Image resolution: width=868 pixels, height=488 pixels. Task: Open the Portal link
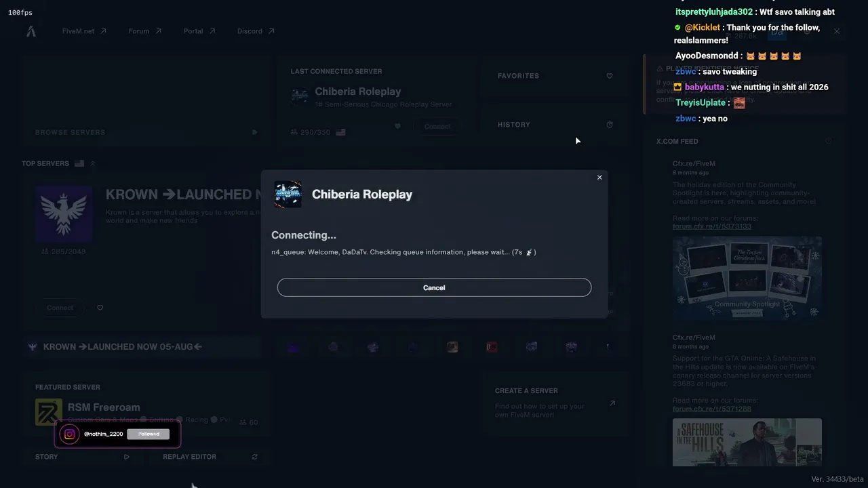click(199, 31)
